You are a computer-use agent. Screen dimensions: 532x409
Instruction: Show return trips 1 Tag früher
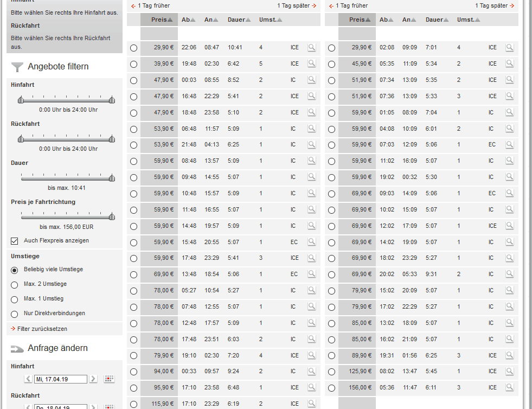pyautogui.click(x=348, y=5)
